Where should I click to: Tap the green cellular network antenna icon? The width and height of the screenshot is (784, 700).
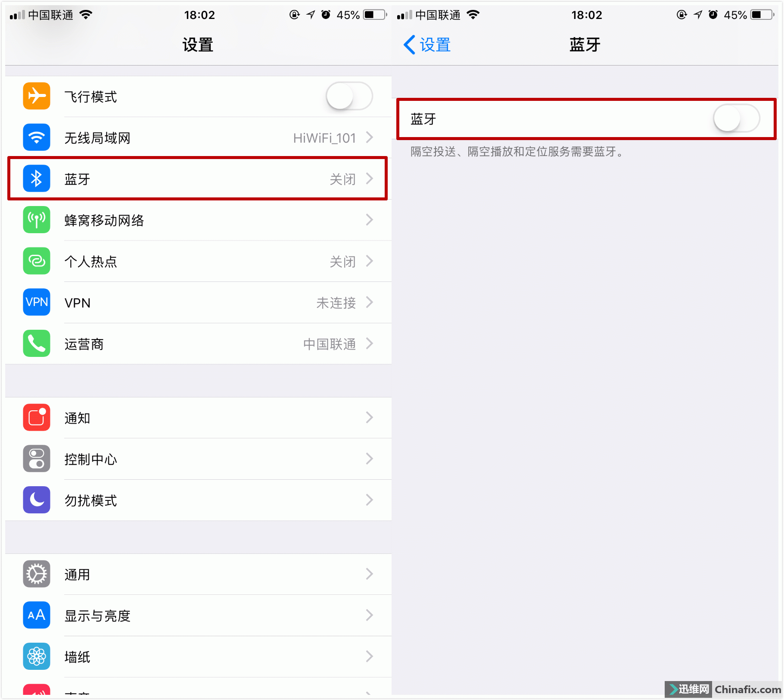pyautogui.click(x=37, y=220)
